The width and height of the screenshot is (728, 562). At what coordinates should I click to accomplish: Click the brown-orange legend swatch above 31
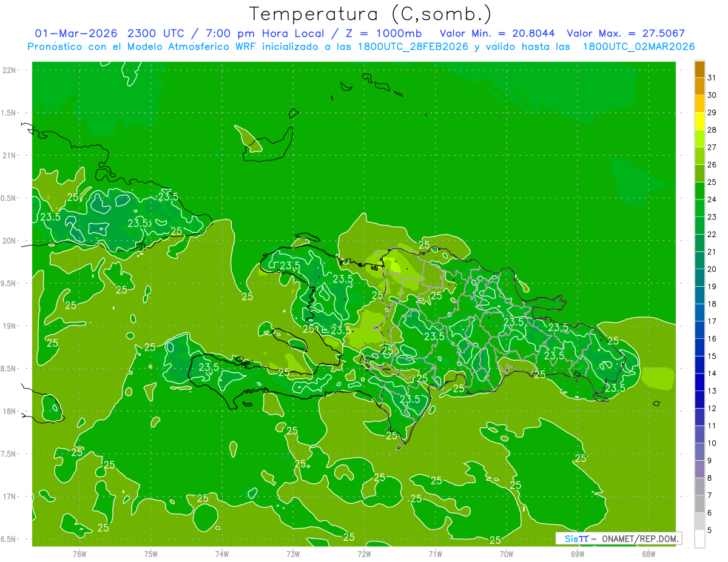(x=699, y=69)
